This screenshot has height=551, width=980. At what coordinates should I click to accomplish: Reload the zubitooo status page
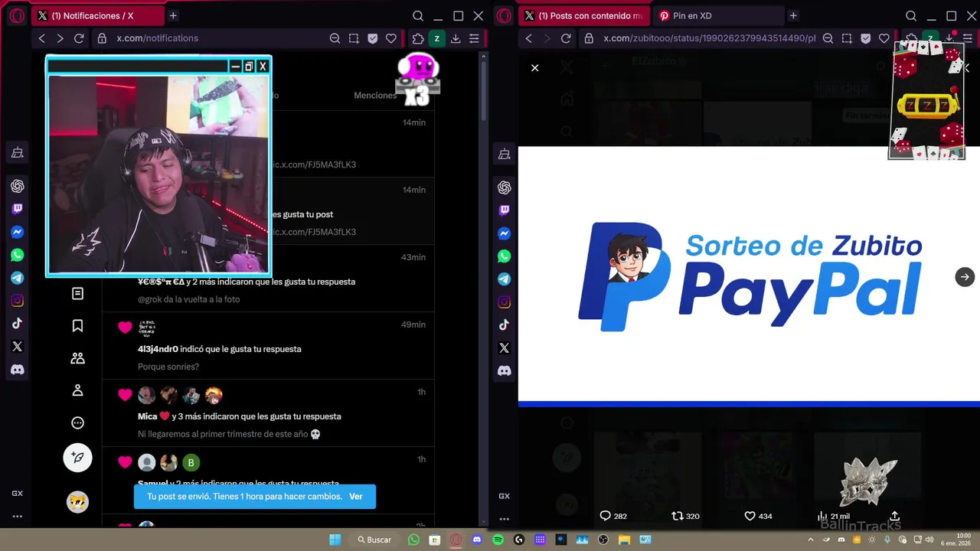[x=566, y=38]
